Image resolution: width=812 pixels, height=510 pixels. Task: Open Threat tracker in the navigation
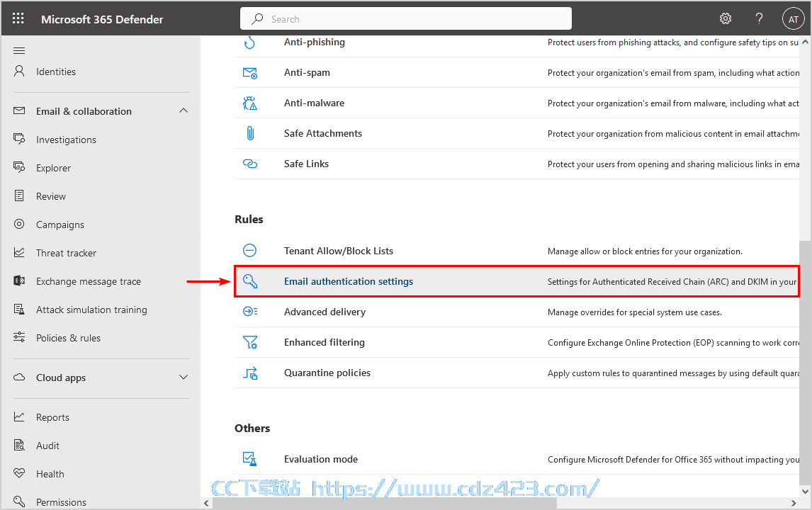coord(67,253)
